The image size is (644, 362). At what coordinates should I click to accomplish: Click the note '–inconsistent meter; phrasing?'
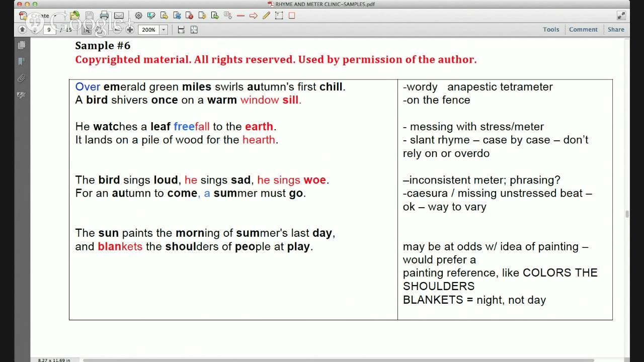point(481,179)
